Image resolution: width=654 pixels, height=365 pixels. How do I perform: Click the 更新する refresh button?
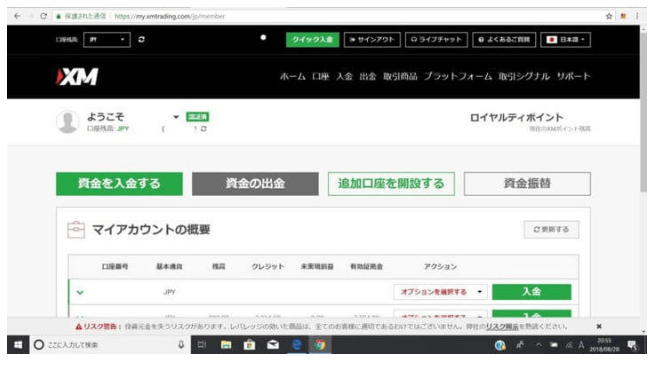(x=551, y=229)
